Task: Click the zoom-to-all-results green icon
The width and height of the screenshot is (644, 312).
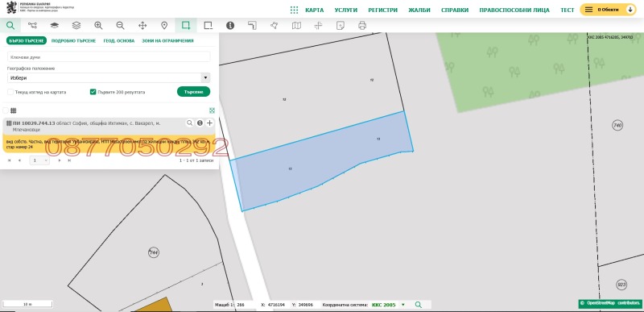Action: (x=212, y=110)
